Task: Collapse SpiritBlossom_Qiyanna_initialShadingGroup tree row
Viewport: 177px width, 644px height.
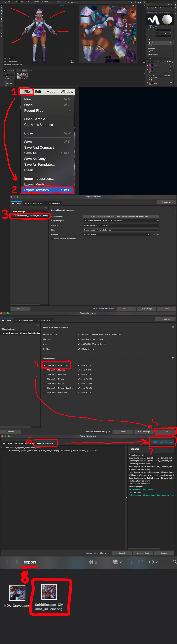Action: pyautogui.click(x=3, y=448)
